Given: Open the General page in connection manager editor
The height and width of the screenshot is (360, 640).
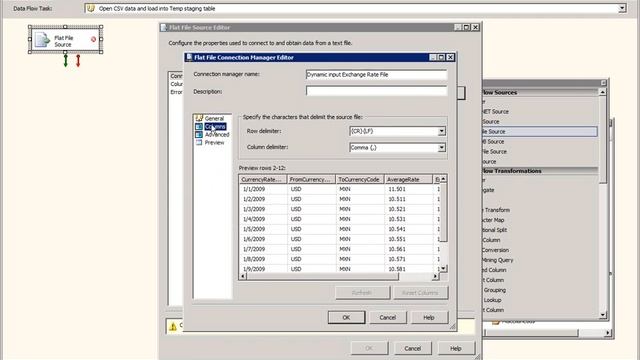Looking at the screenshot, I should click(214, 118).
